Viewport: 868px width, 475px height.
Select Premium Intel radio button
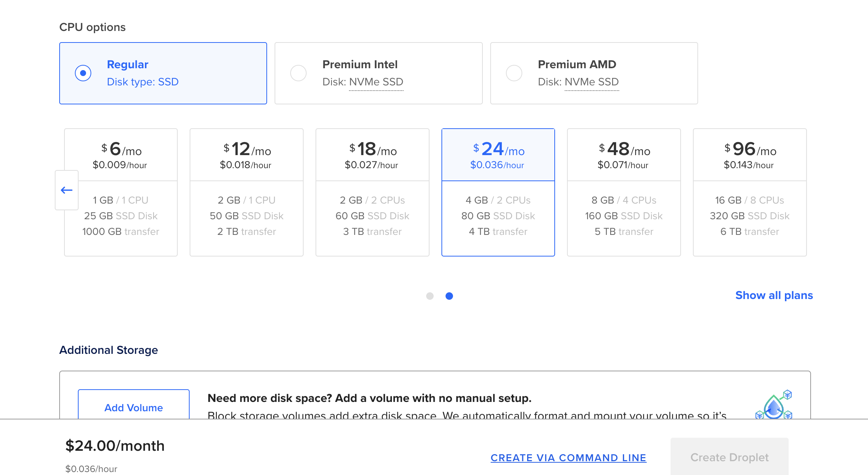click(x=298, y=73)
